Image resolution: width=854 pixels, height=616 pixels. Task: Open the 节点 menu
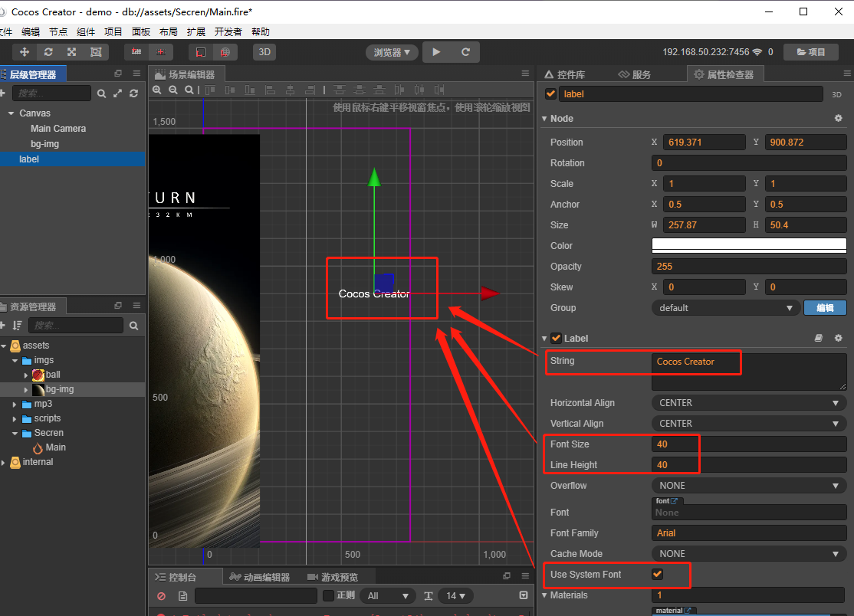coord(58,31)
